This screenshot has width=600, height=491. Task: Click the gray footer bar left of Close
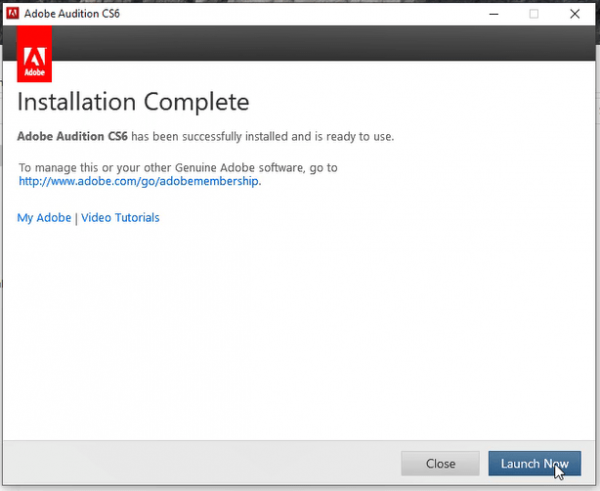point(200,463)
